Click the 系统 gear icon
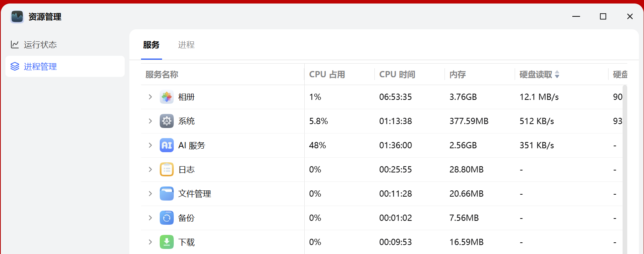 point(167,121)
